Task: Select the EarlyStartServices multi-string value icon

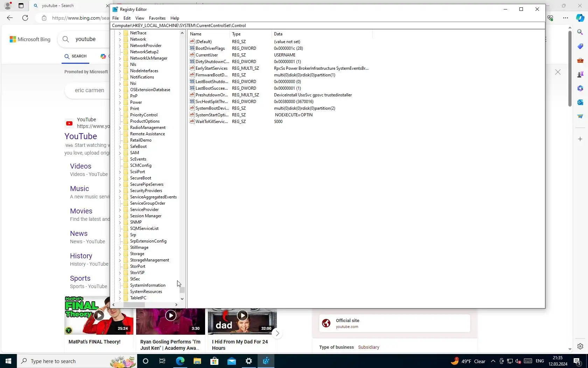Action: coord(192,68)
